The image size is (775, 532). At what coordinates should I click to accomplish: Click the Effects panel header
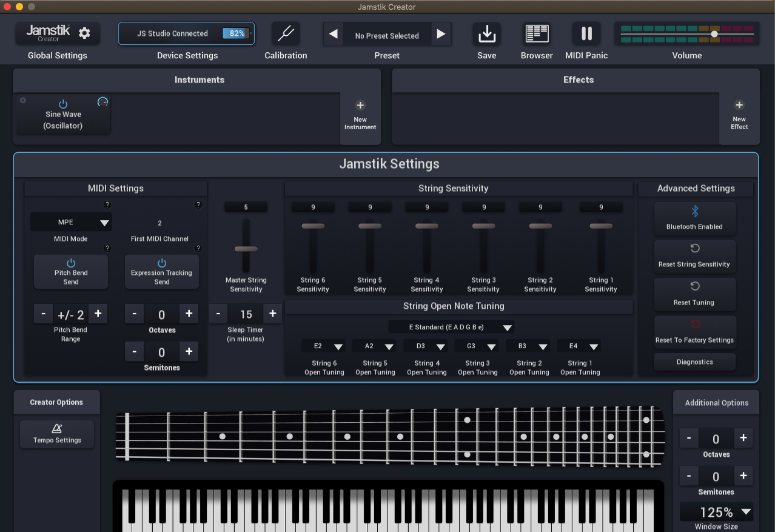pyautogui.click(x=577, y=79)
